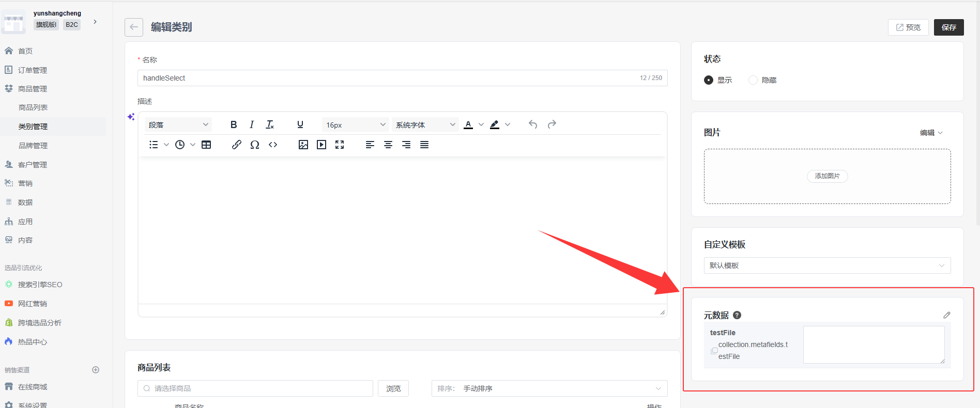The image size is (980, 408).
Task: Insert a link in description
Action: coord(237,145)
